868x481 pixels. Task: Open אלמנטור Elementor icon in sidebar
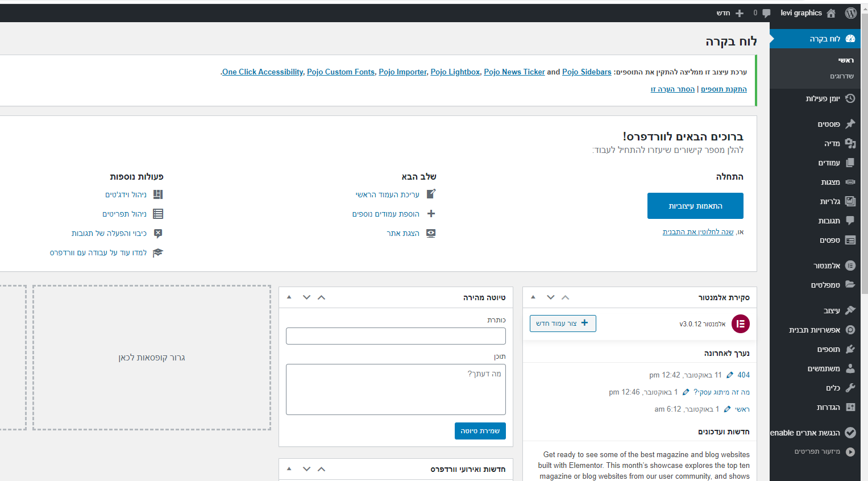pyautogui.click(x=850, y=266)
